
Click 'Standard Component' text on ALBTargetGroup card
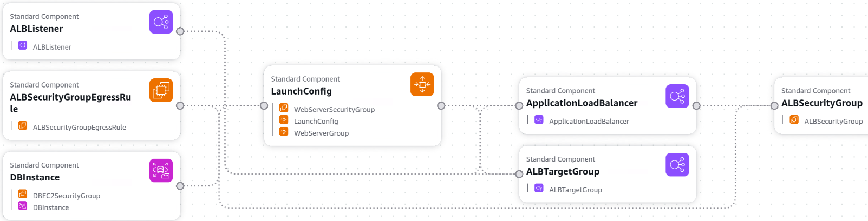click(560, 159)
